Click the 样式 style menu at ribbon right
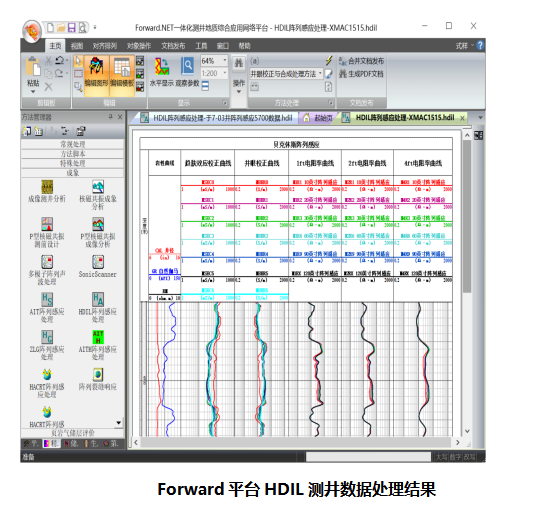The image size is (551, 505). pos(464,46)
